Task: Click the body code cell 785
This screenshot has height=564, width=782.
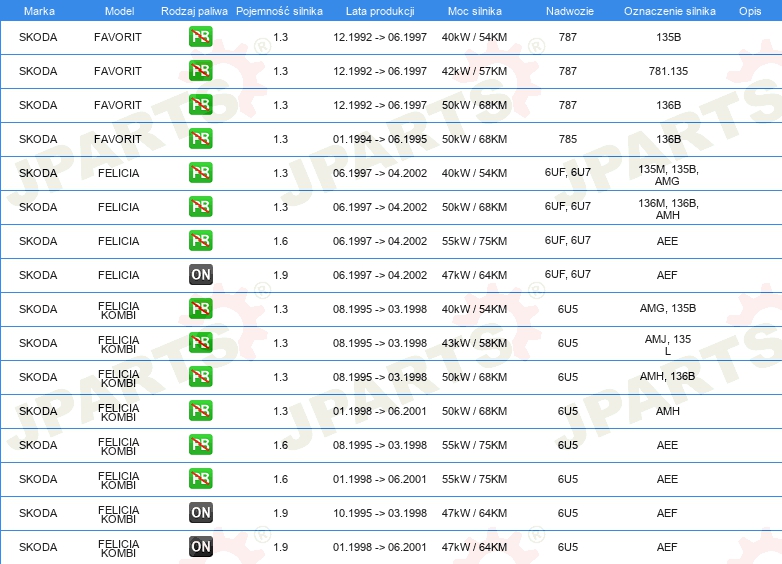Action: pyautogui.click(x=568, y=139)
